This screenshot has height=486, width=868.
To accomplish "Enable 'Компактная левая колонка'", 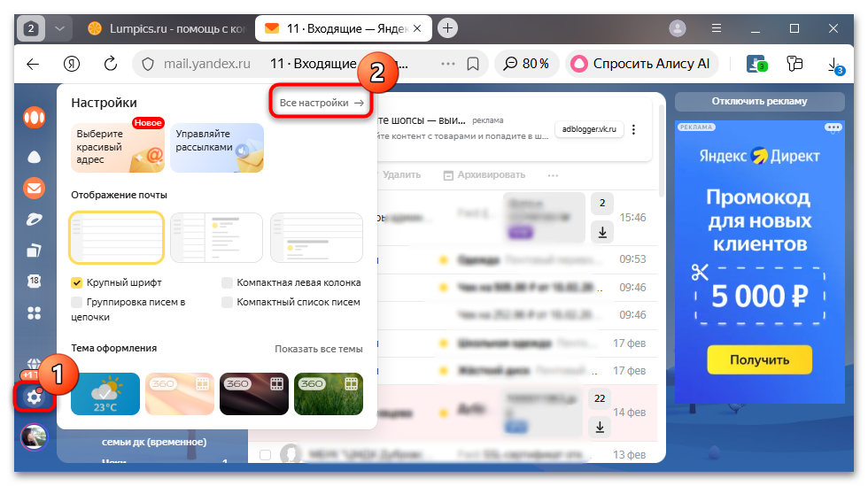I will pos(227,283).
